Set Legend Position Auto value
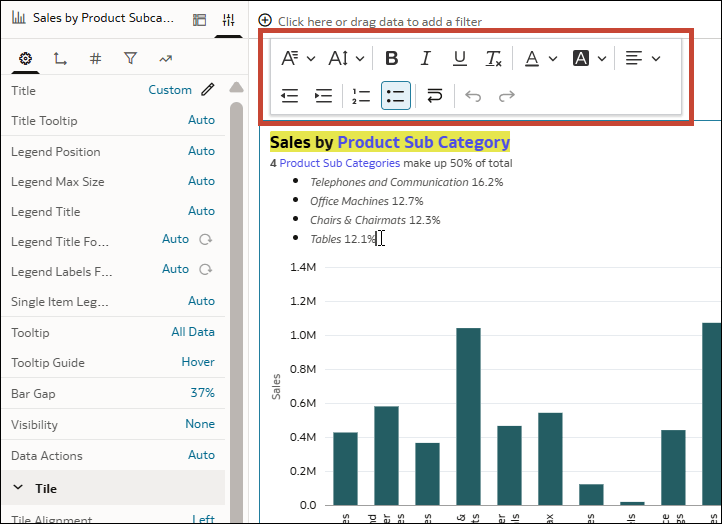Image resolution: width=722 pixels, height=524 pixels. click(201, 151)
